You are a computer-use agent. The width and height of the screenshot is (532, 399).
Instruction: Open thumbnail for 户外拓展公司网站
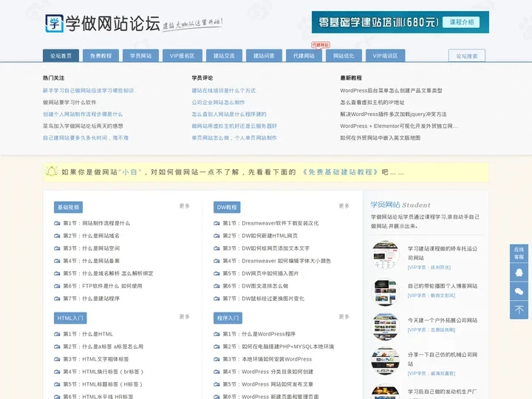tap(385, 327)
